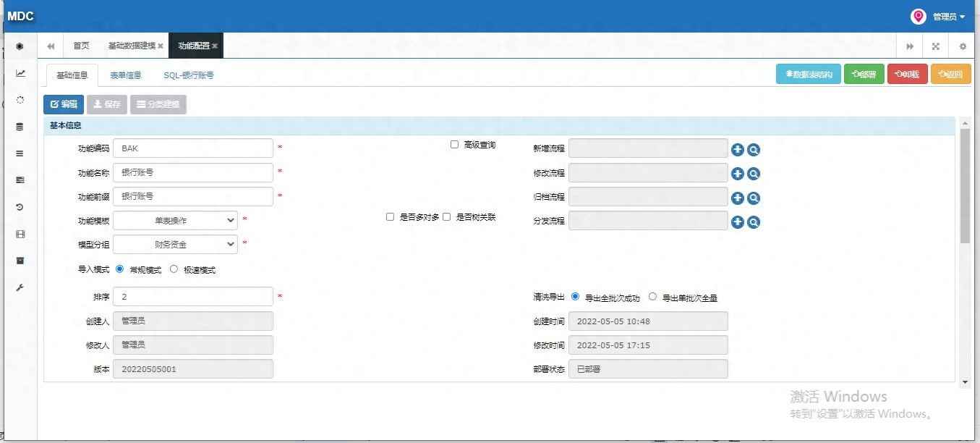Toggle fullscreen with the expand arrows icon

pos(935,46)
